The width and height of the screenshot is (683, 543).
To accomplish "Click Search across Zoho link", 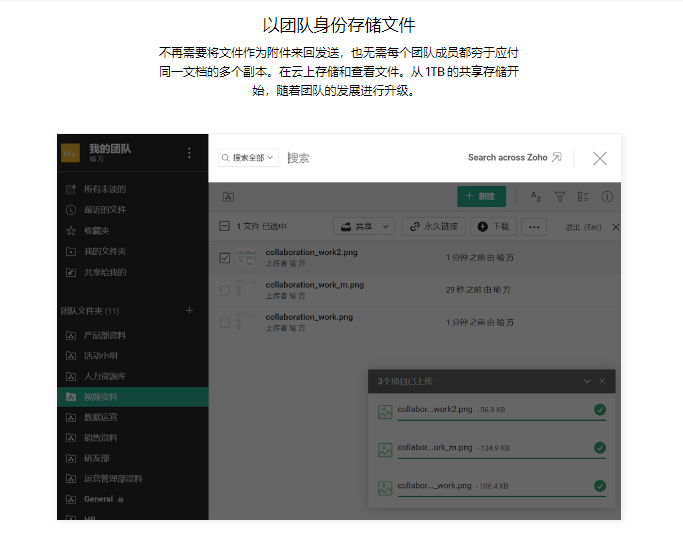I will coord(514,157).
